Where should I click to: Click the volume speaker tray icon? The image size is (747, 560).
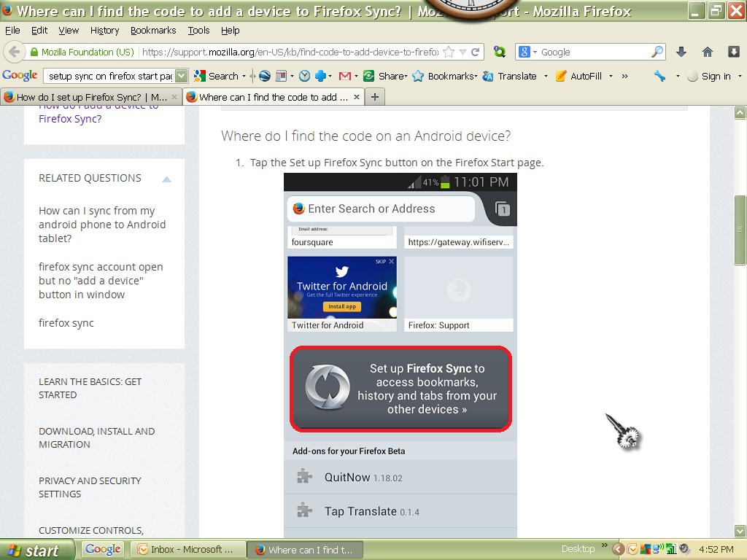click(684, 549)
